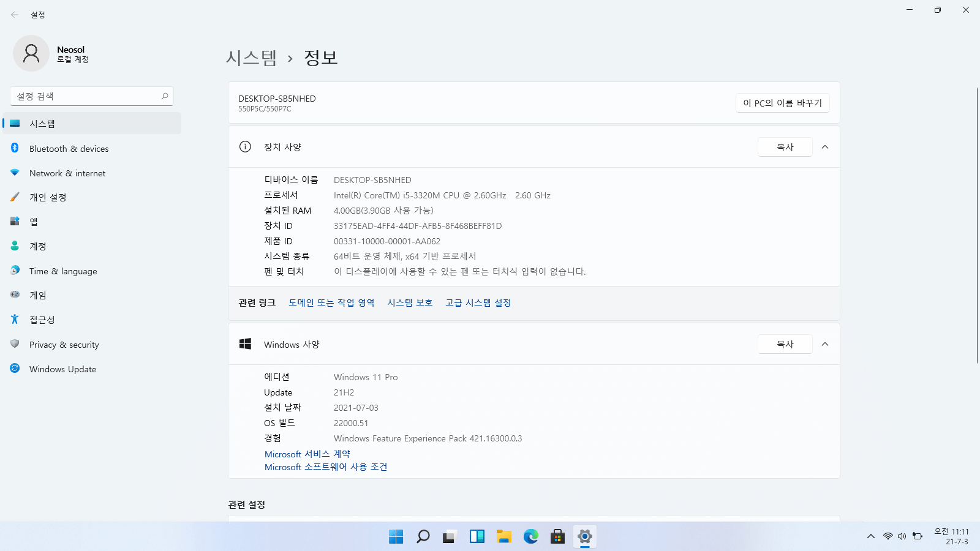Select edition value Windows 11 Pro

point(366,377)
